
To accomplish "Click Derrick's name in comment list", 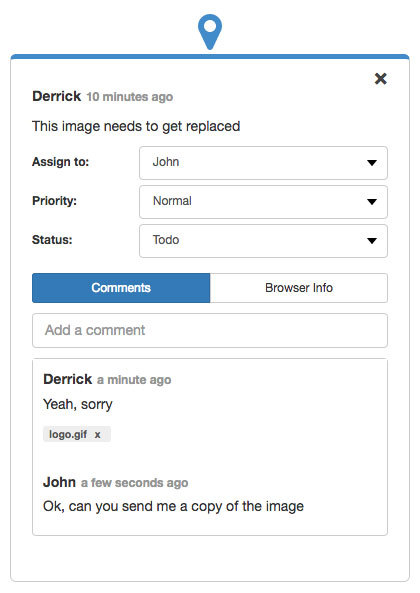I will pyautogui.click(x=67, y=379).
